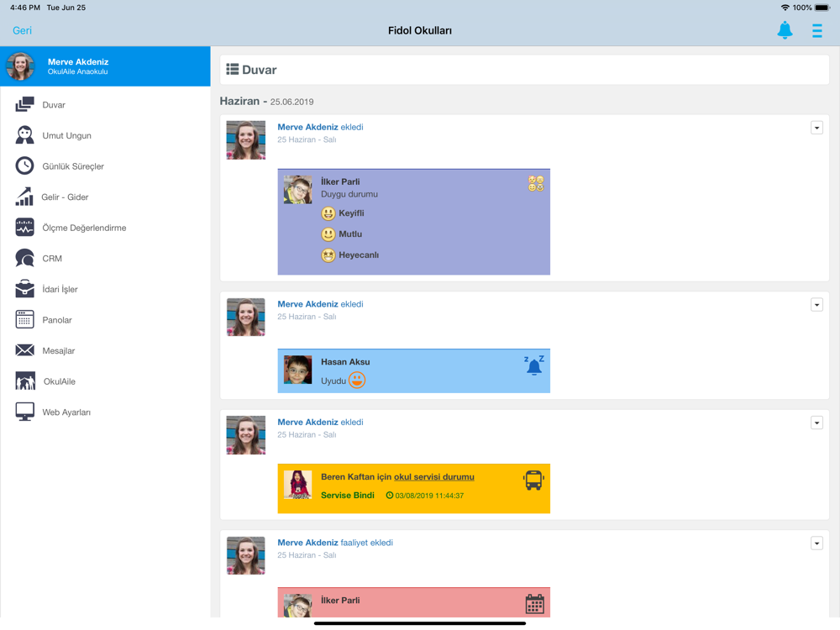Click Hasan Aksu photo on the blue card

298,370
